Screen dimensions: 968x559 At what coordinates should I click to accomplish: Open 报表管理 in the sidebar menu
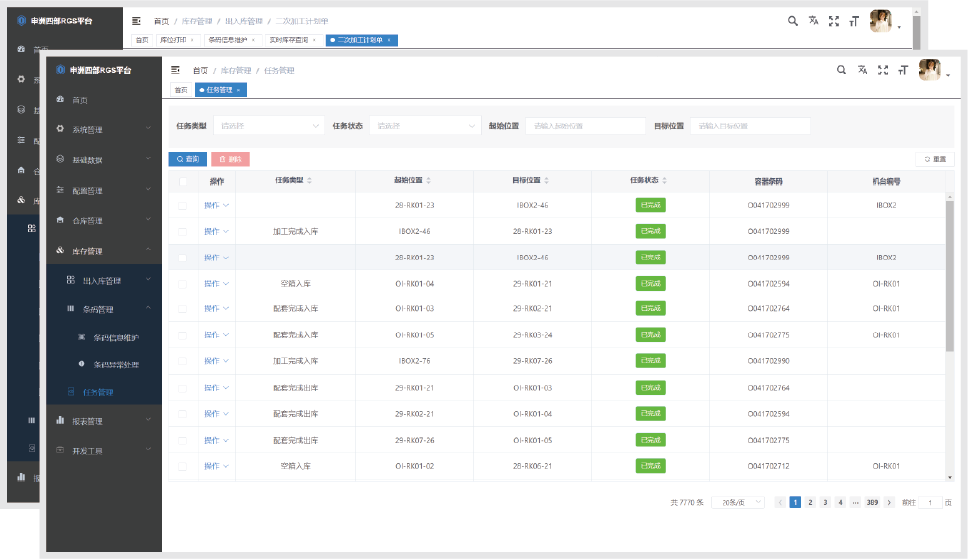104,421
